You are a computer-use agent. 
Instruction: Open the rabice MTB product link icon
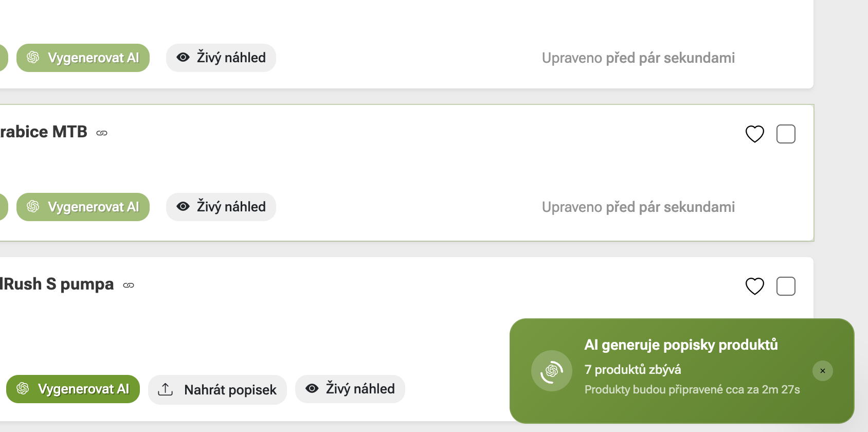[102, 133]
